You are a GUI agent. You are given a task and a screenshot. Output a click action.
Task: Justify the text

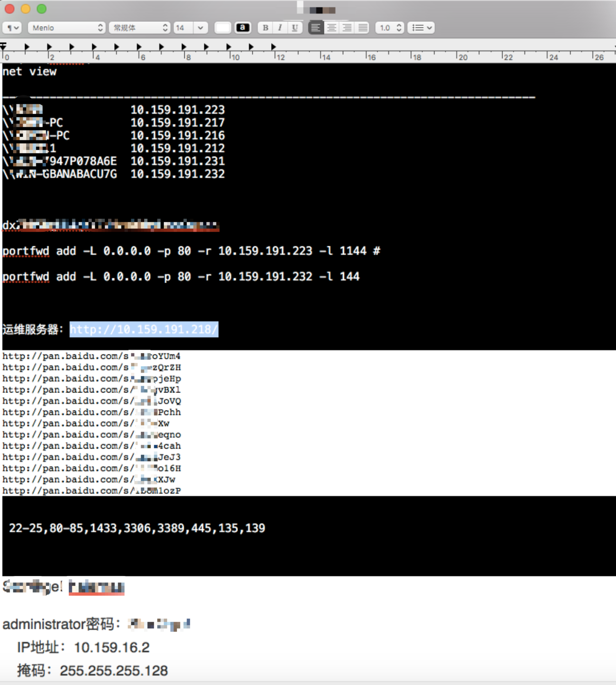(x=363, y=28)
